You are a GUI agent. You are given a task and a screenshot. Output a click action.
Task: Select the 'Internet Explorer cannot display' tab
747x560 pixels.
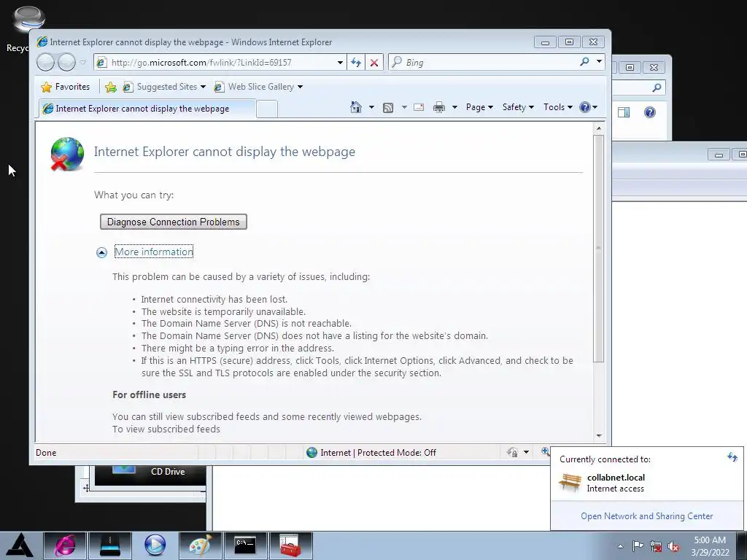147,109
